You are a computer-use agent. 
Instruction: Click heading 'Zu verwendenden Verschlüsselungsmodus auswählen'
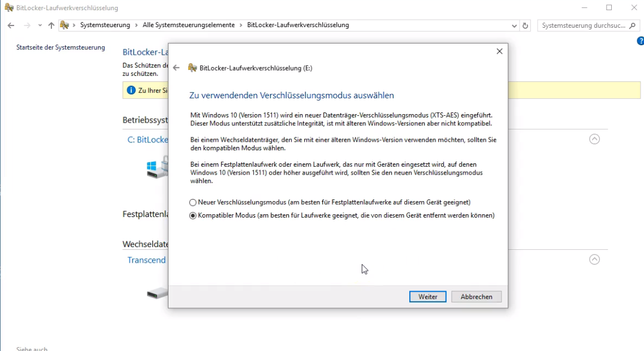tap(291, 96)
